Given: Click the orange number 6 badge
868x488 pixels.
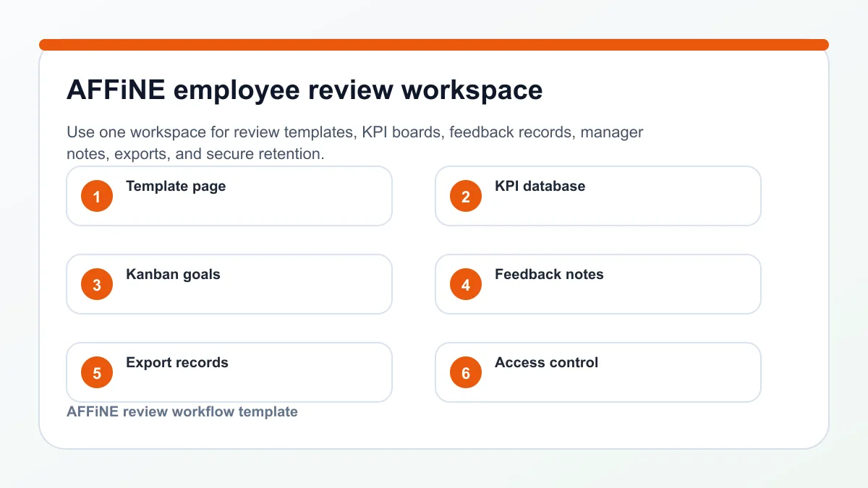Looking at the screenshot, I should point(466,372).
